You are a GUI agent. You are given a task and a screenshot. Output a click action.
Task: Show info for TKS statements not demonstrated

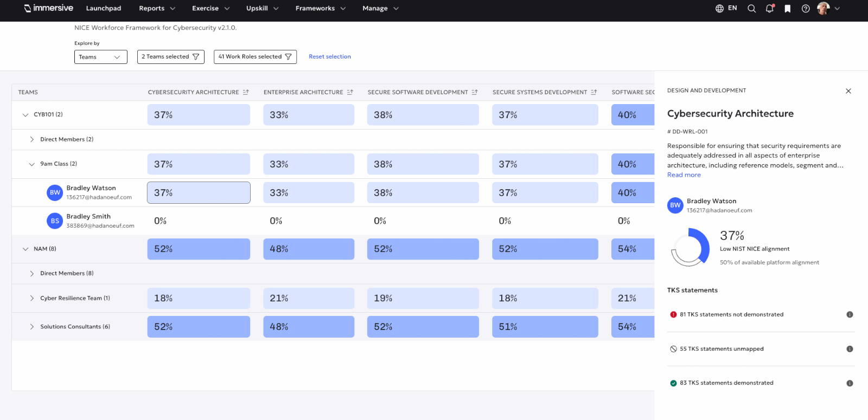tap(850, 314)
